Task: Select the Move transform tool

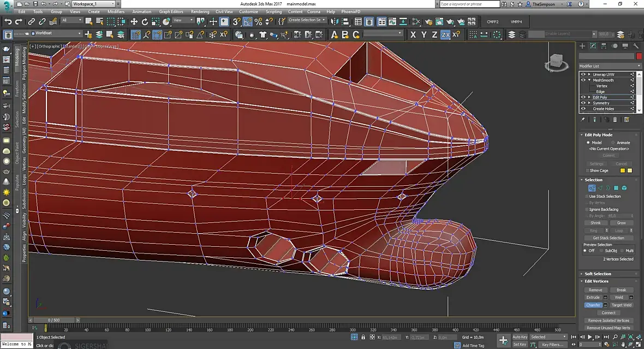Action: 134,22
